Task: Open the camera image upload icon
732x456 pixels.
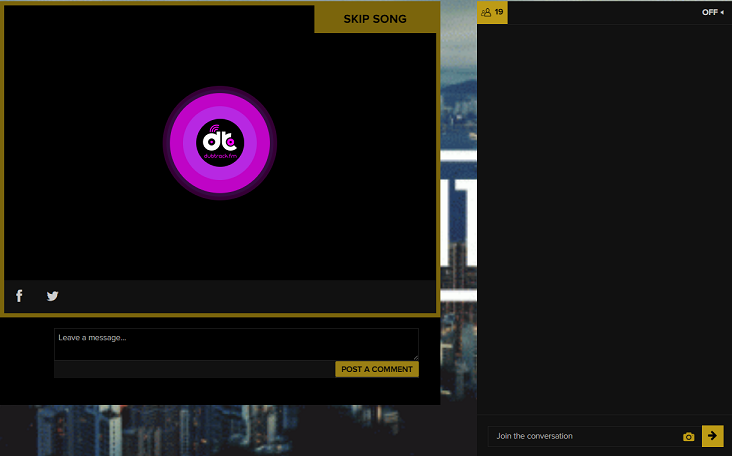Action: point(688,437)
